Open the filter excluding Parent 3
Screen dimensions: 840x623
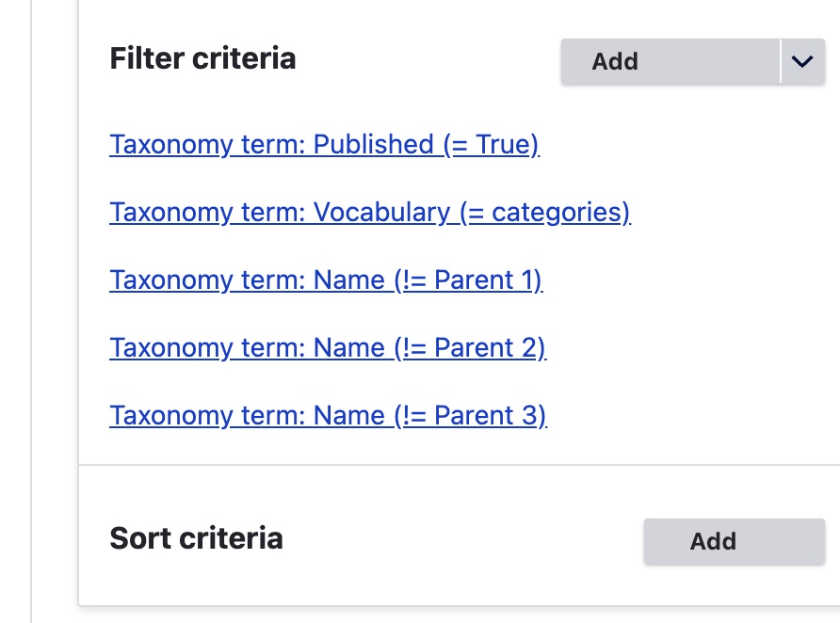pos(328,416)
